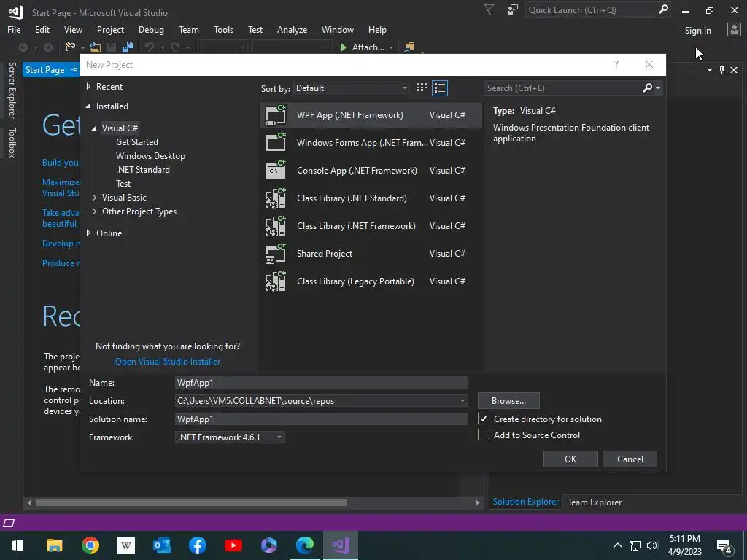
Task: Select the Class Library (.NET Framework) icon
Action: 275,226
